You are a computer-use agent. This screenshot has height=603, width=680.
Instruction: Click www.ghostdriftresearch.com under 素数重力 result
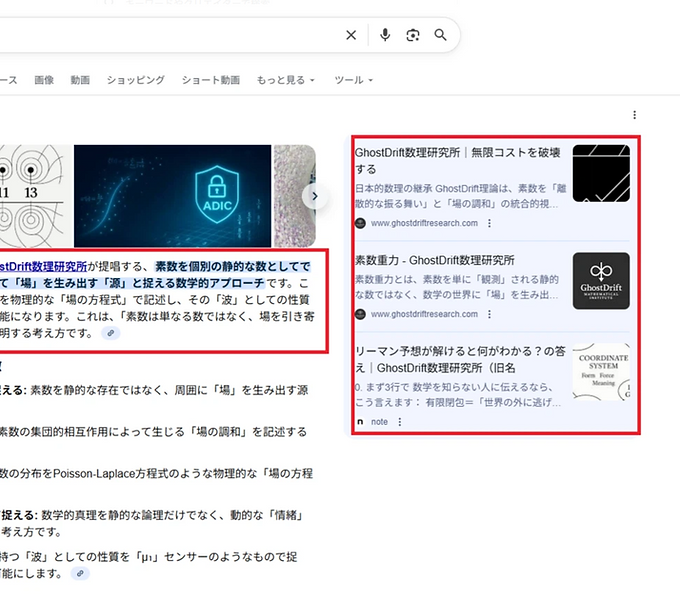click(x=424, y=314)
